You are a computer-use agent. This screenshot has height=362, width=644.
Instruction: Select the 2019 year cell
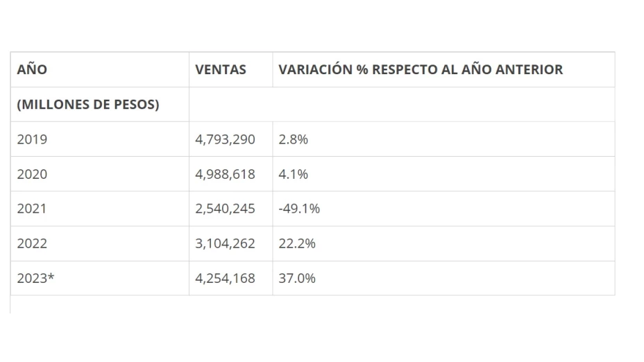pos(100,139)
